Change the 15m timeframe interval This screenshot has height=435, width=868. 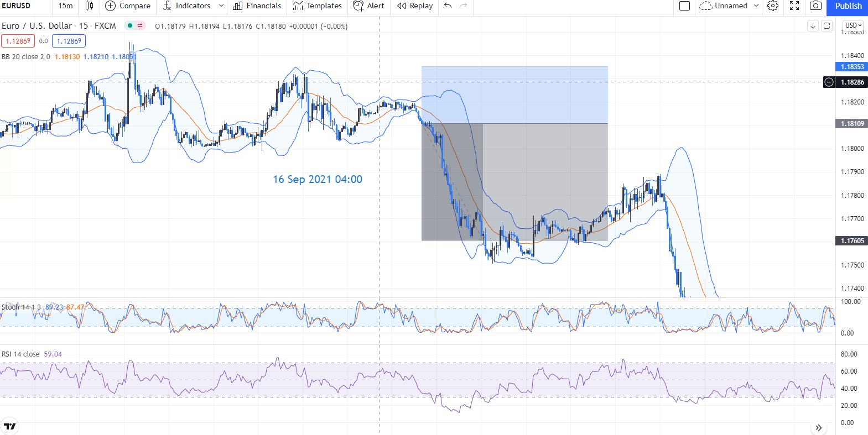click(x=65, y=6)
